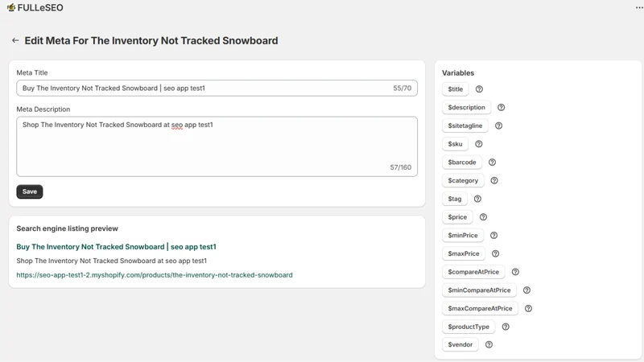The height and width of the screenshot is (362, 644).
Task: Focus the Meta Description text area
Action: (x=217, y=146)
